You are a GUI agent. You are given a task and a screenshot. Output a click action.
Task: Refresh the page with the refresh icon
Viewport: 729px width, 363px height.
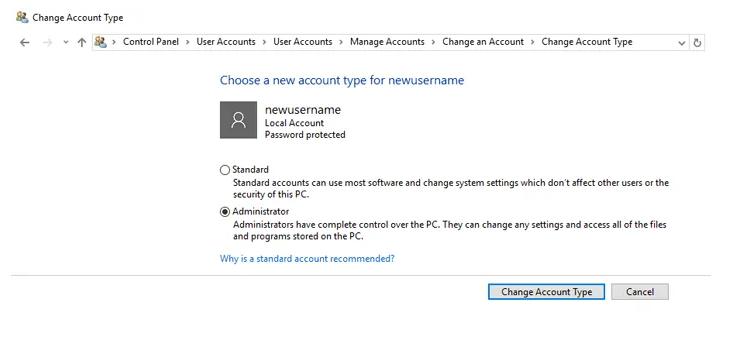coord(697,43)
